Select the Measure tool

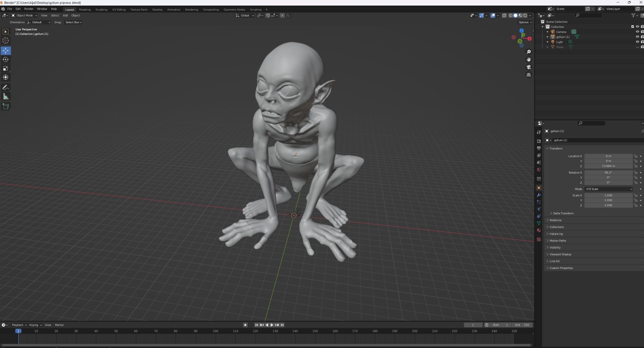coord(6,96)
